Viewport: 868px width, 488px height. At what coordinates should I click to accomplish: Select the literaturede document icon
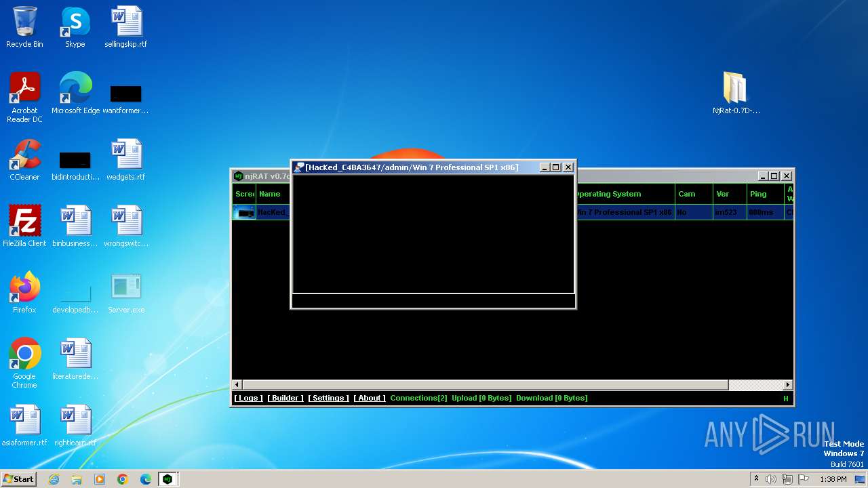tap(75, 359)
